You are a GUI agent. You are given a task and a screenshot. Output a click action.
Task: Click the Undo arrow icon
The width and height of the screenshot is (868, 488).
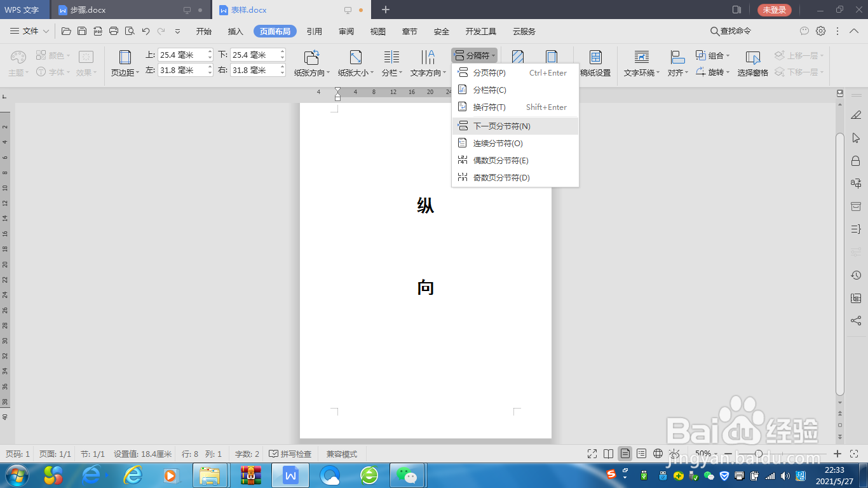pyautogui.click(x=146, y=31)
